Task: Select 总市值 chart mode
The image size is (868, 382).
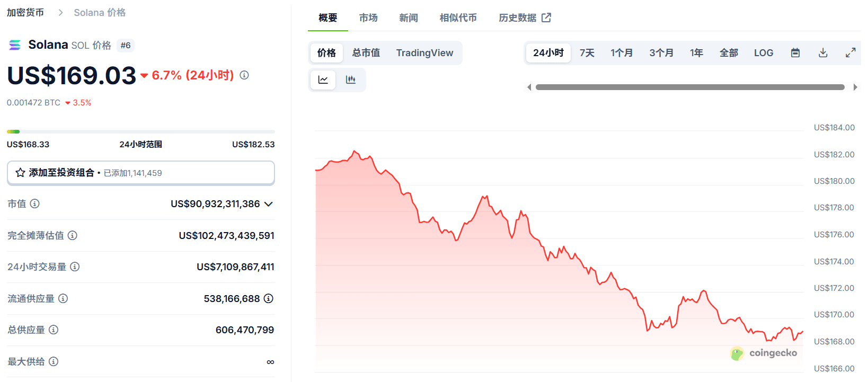Action: coord(366,53)
